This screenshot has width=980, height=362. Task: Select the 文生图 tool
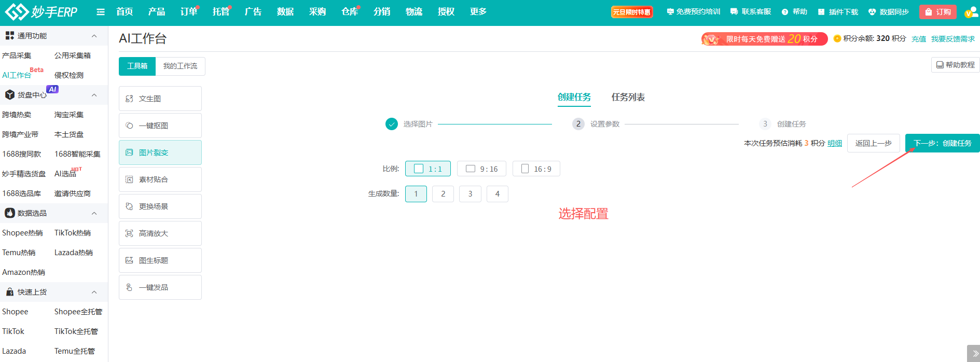tap(160, 99)
